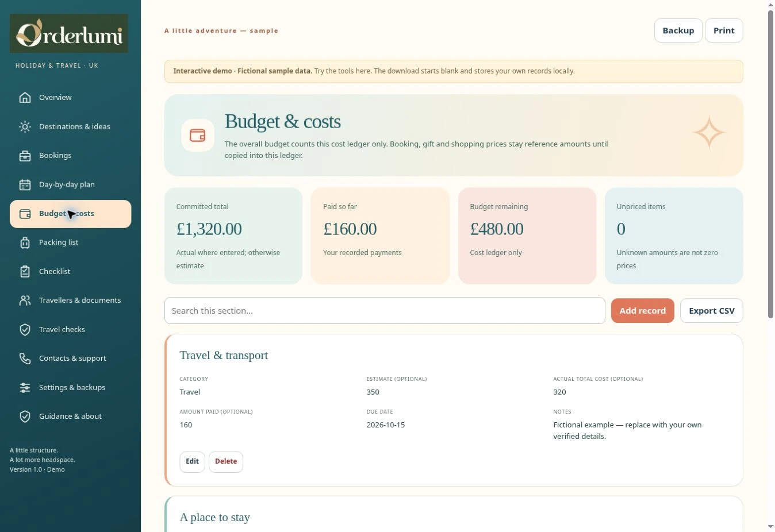Go to Destinations & ideas
775x532 pixels.
click(x=70, y=126)
